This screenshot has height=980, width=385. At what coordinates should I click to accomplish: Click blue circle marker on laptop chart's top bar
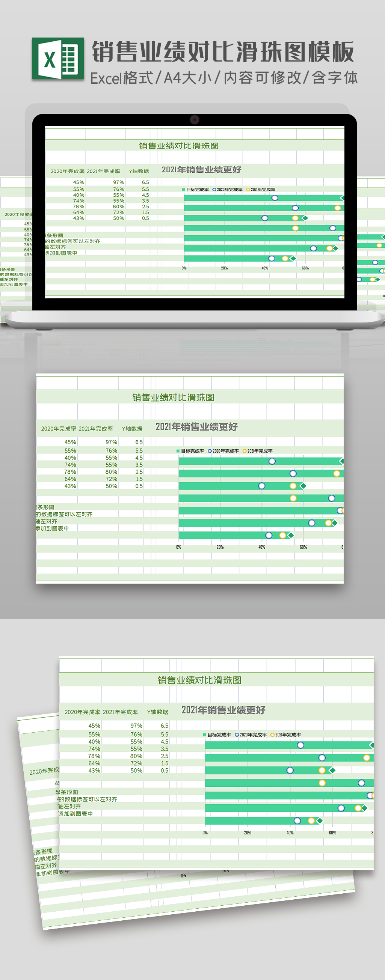[x=275, y=198]
